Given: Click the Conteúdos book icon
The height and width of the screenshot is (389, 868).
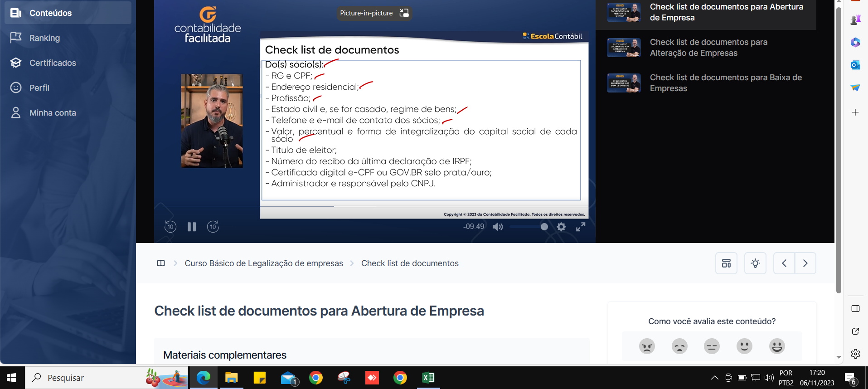Looking at the screenshot, I should [16, 13].
